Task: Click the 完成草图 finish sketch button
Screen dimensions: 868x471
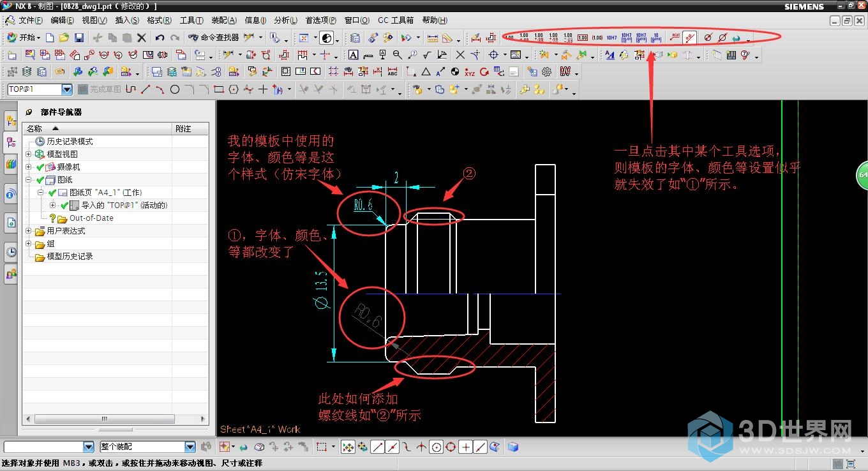Action: [100, 89]
